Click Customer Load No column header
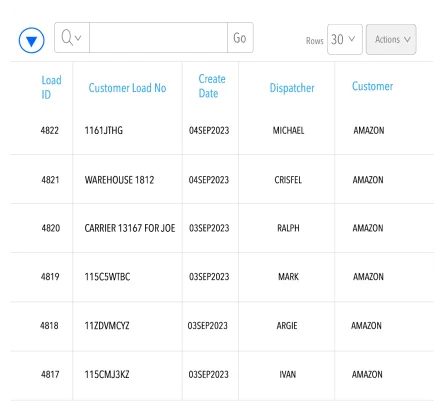 coord(127,88)
